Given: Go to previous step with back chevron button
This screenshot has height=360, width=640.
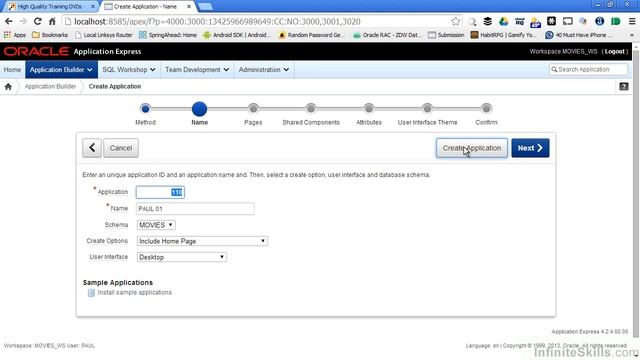Looking at the screenshot, I should click(92, 148).
